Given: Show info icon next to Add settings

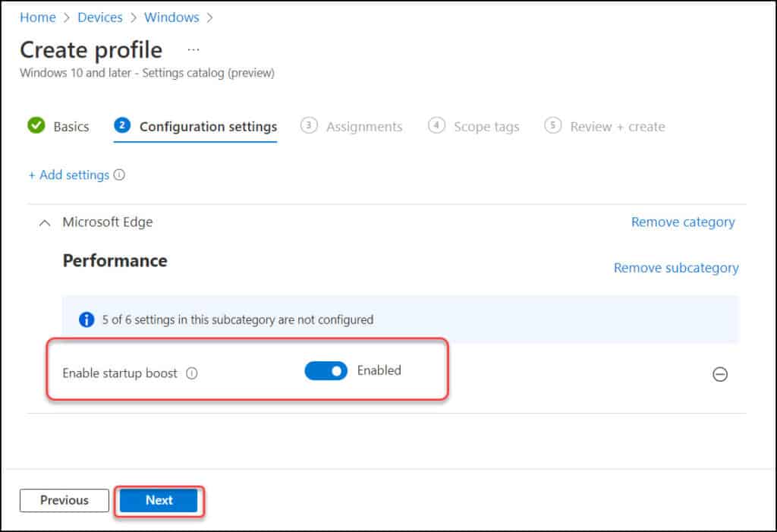Looking at the screenshot, I should click(x=119, y=175).
